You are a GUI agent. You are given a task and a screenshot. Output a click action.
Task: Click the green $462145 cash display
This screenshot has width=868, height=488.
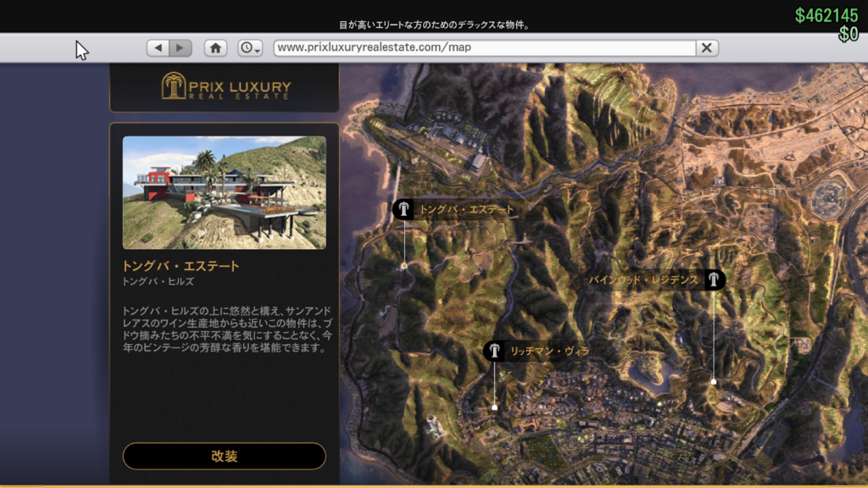[826, 15]
